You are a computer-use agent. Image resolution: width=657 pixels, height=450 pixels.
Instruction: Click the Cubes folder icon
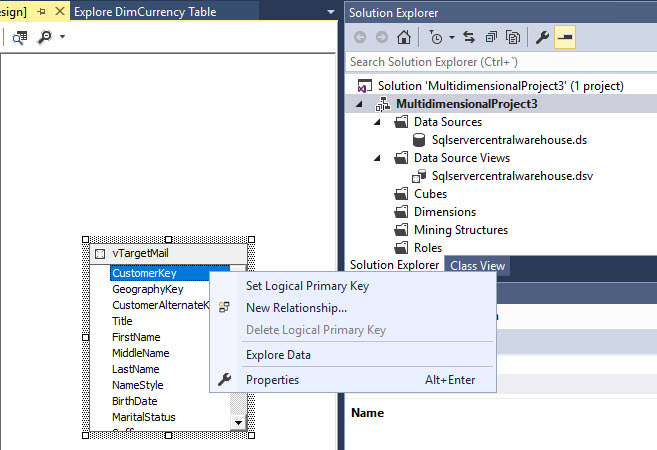[x=401, y=194]
